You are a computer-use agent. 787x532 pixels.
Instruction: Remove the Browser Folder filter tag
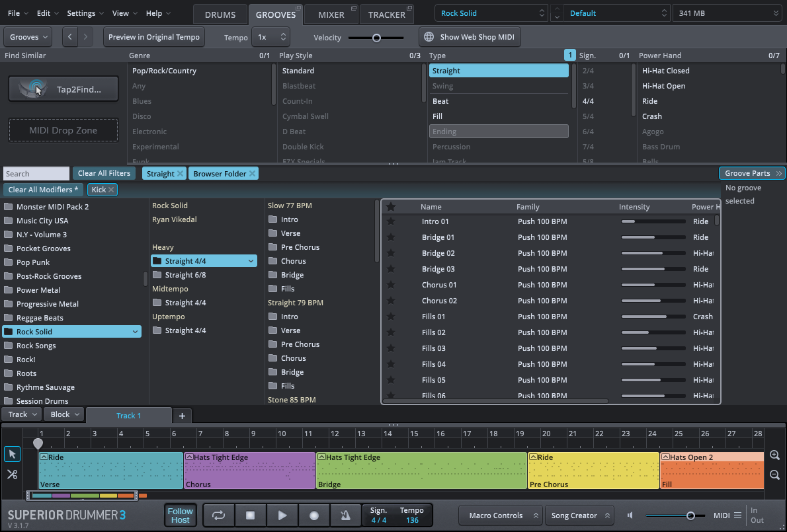click(x=252, y=174)
